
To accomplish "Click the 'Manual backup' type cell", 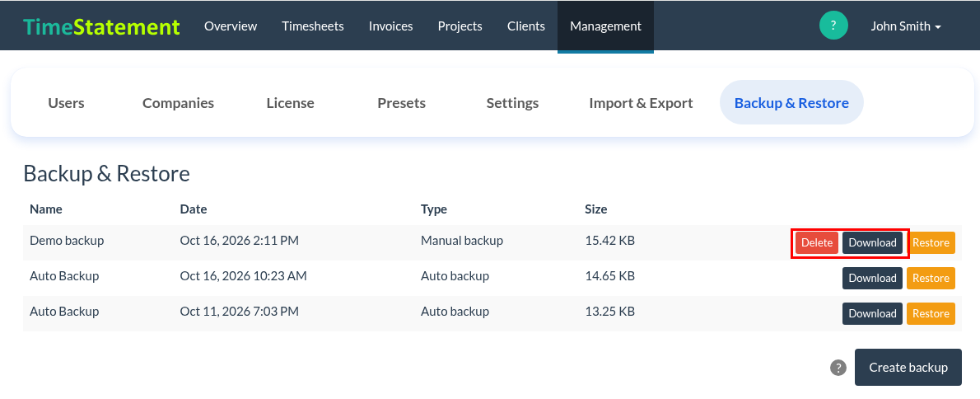I will 462,240.
